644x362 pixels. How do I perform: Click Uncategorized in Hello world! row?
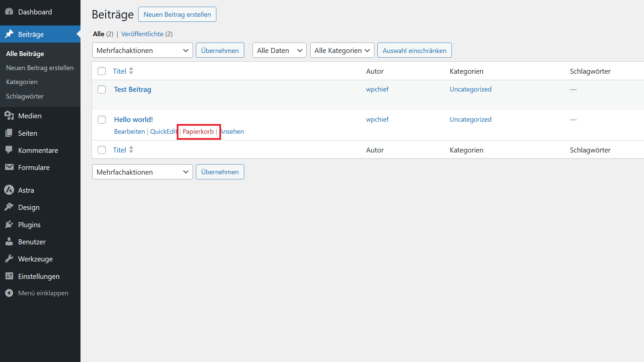pyautogui.click(x=471, y=119)
